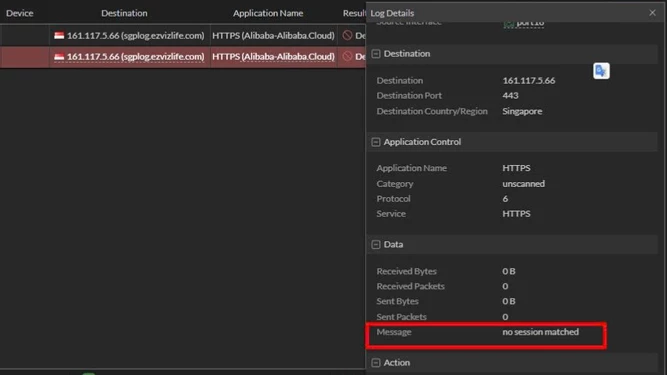The width and height of the screenshot is (667, 375).
Task: Click the Log Details panel title
Action: [x=392, y=13]
